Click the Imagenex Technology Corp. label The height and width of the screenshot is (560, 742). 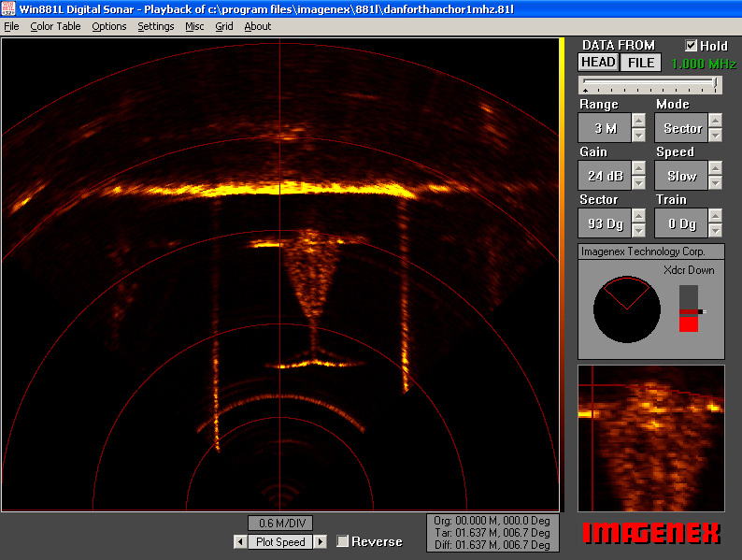click(643, 251)
